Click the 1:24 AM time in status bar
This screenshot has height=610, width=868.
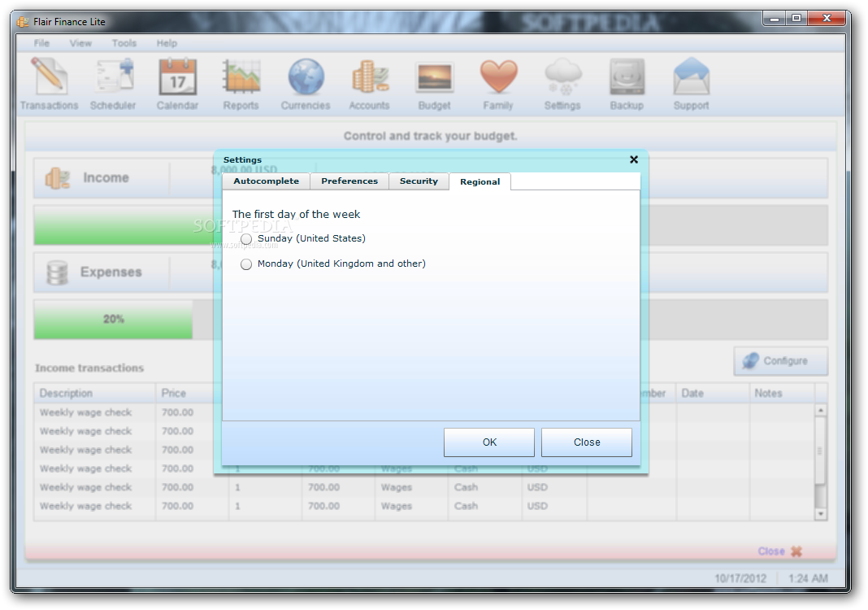808,578
